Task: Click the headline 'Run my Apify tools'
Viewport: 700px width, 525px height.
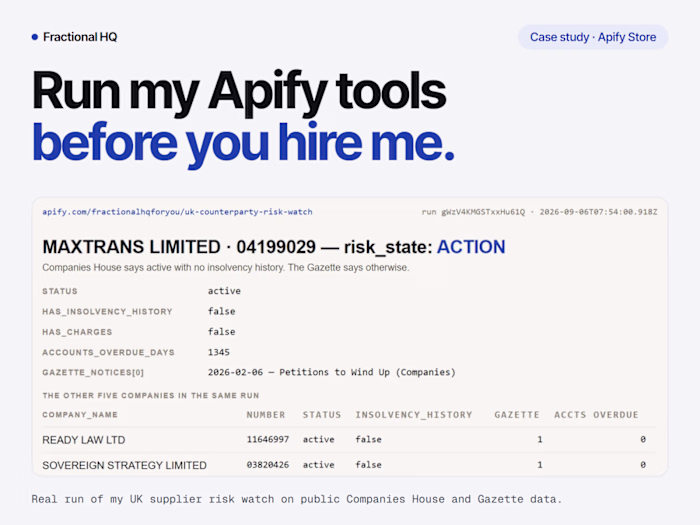Action: point(239,92)
